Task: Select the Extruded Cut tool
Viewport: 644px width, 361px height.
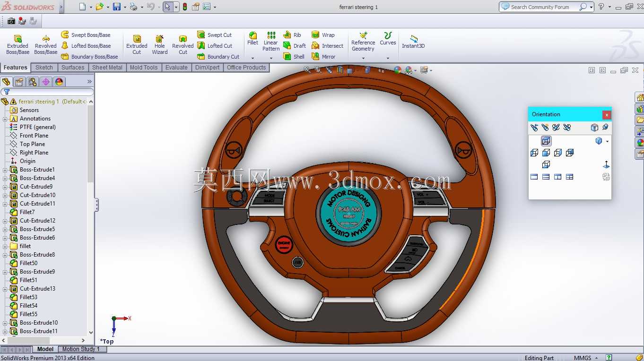Action: pyautogui.click(x=137, y=44)
